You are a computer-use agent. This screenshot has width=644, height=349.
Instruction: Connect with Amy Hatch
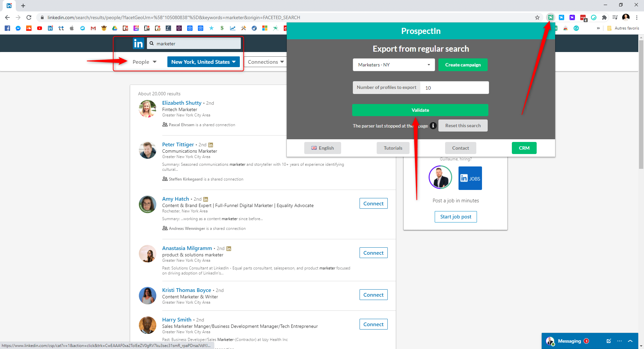(x=373, y=203)
